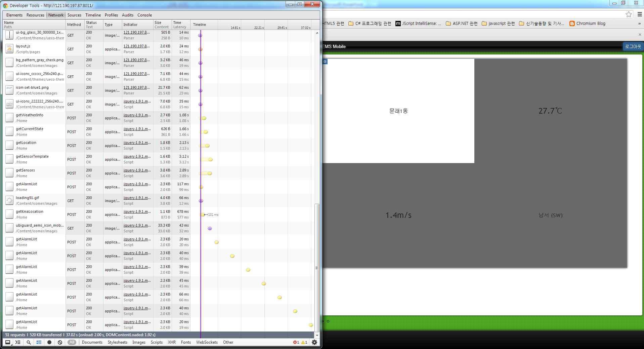
Task: Filter requests by WebSockets
Action: point(207,342)
